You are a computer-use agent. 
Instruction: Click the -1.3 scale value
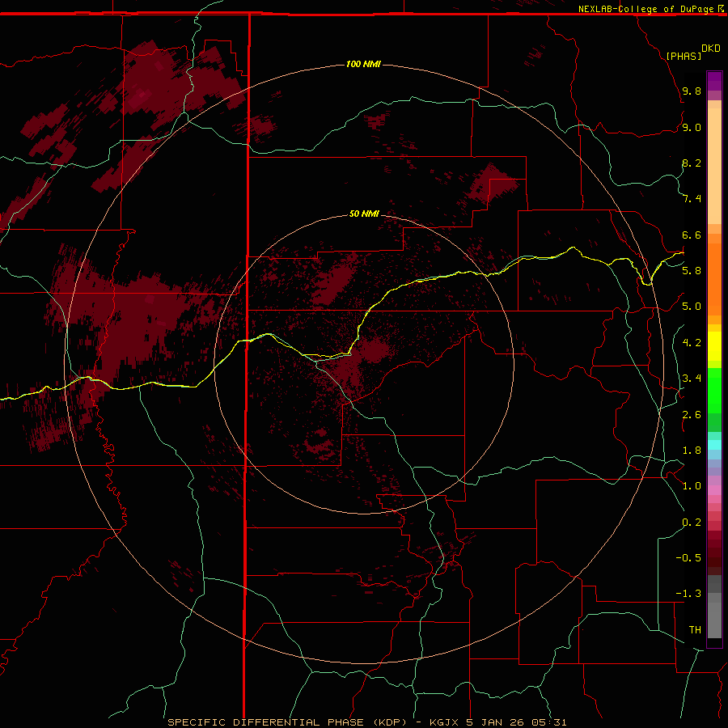pyautogui.click(x=688, y=594)
